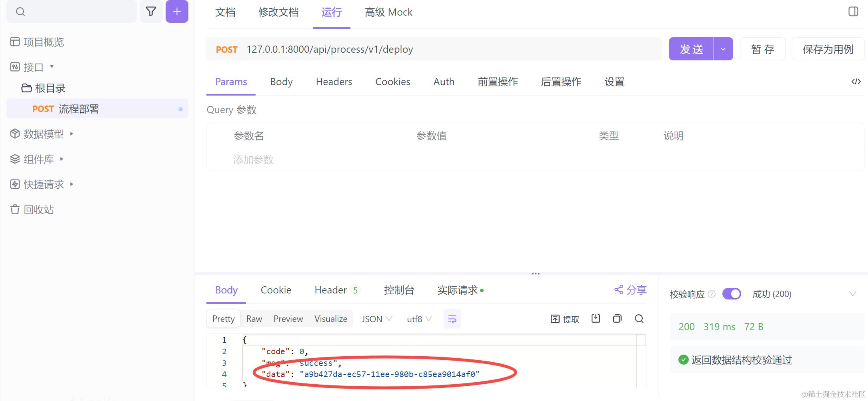The width and height of the screenshot is (868, 401).
Task: Open the request Body tab
Action: point(282,82)
